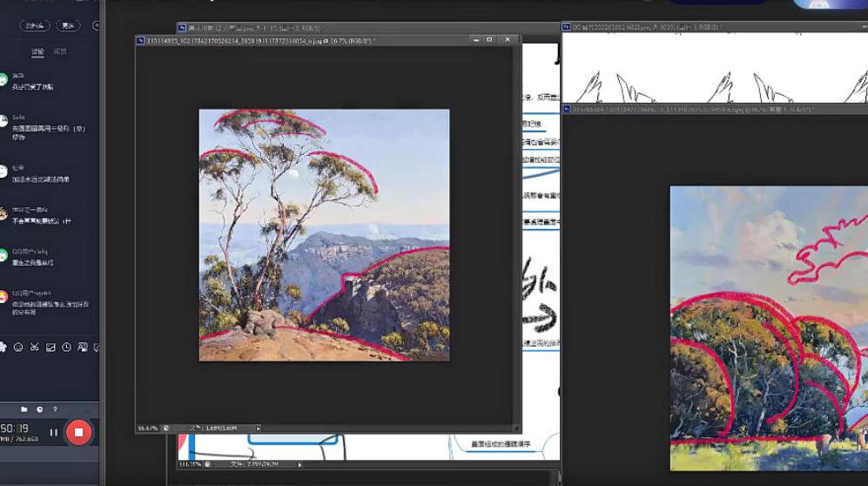Open recorder help question mark

pos(55,409)
